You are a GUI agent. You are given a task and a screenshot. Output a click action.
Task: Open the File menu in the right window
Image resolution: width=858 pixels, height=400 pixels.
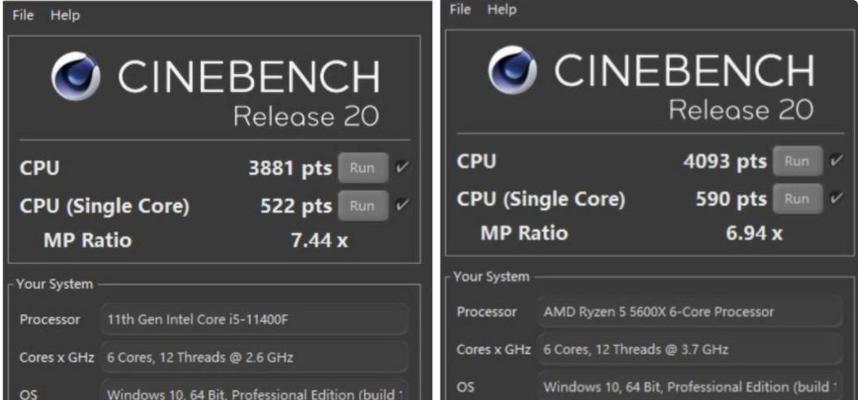coord(460,9)
